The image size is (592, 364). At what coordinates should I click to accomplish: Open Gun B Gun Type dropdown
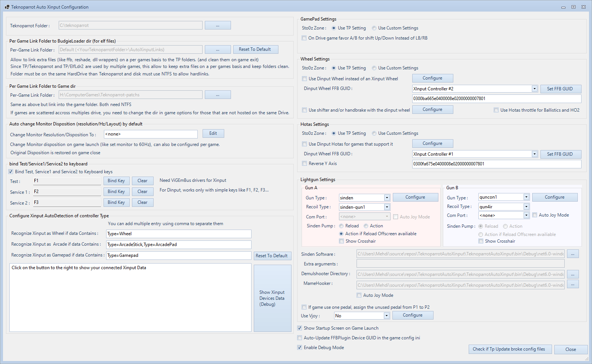point(526,197)
